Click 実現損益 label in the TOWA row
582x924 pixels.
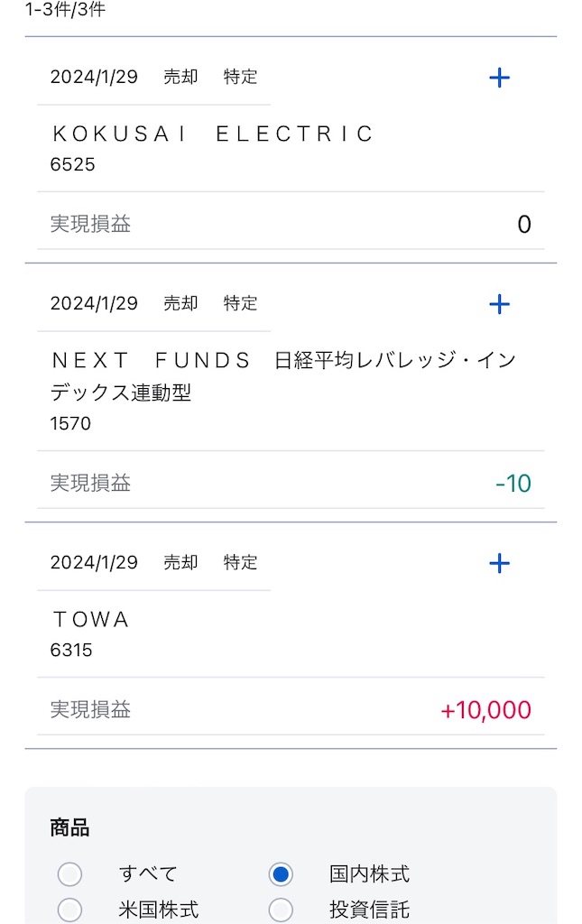click(90, 709)
